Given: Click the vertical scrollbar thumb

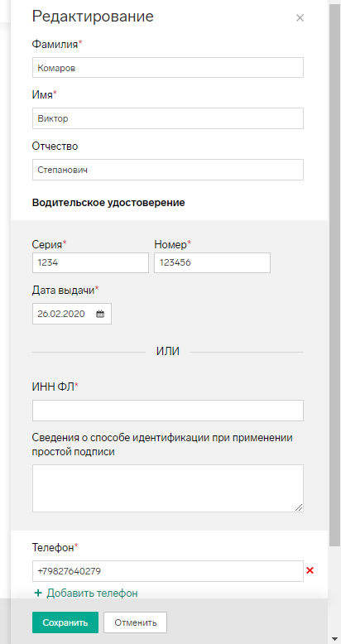Looking at the screenshot, I should (335, 275).
